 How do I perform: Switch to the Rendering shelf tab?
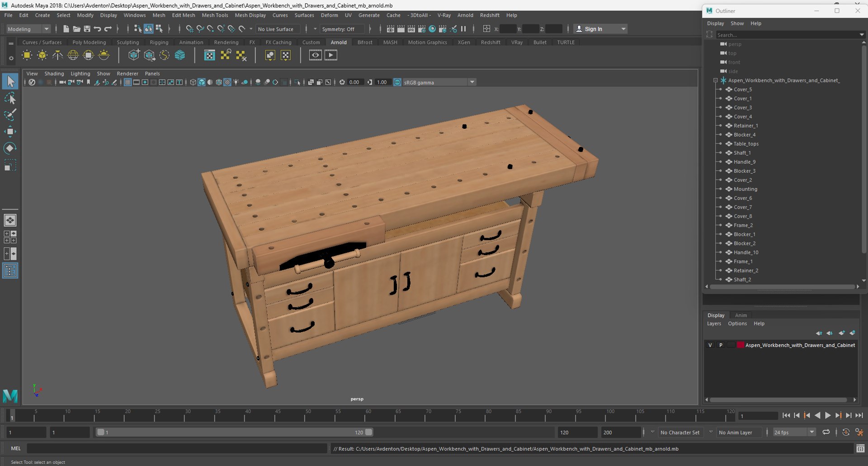tap(226, 42)
